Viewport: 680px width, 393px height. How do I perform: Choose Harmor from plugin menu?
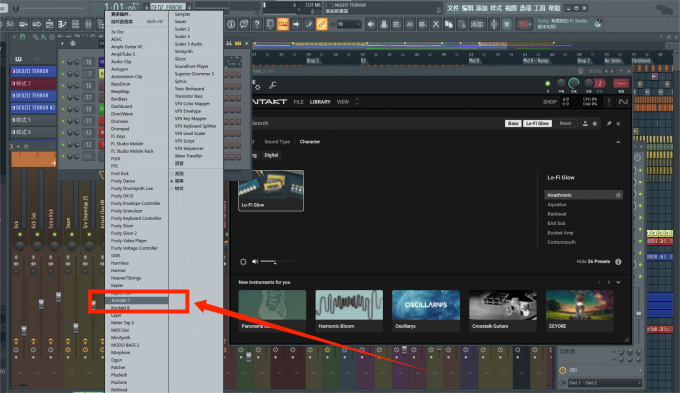(x=118, y=270)
